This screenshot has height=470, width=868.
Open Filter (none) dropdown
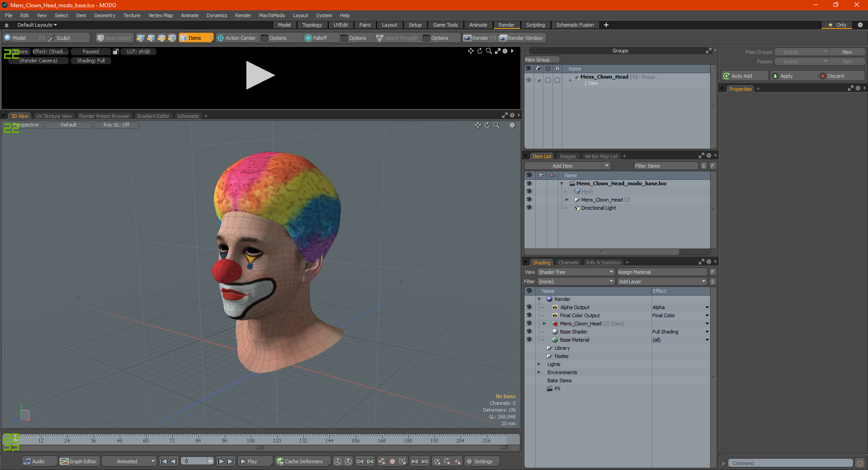576,282
